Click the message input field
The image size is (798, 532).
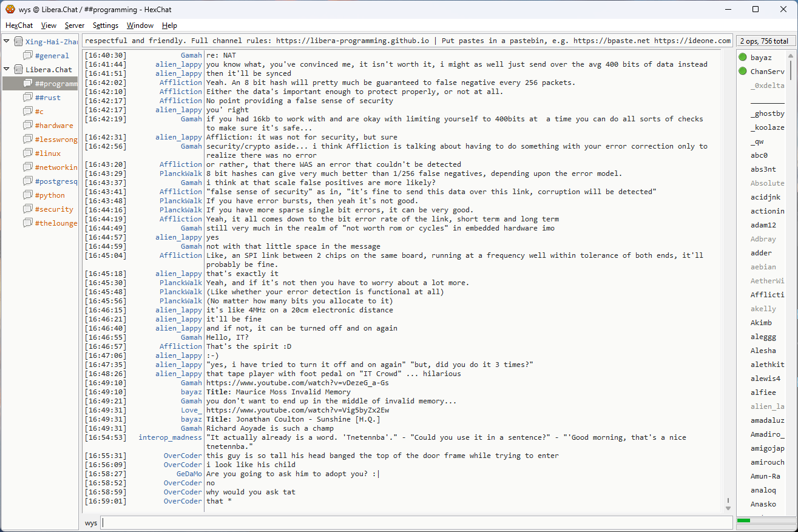pos(416,523)
